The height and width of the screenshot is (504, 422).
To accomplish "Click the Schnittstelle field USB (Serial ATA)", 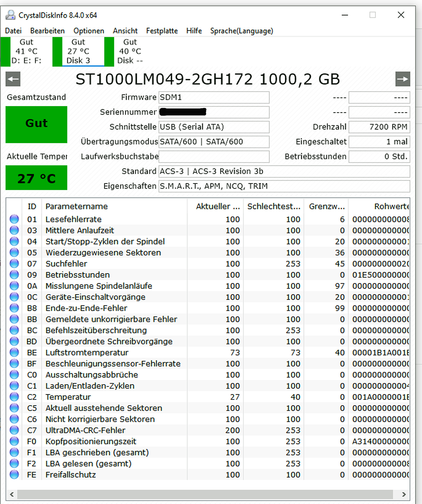I will (x=214, y=127).
